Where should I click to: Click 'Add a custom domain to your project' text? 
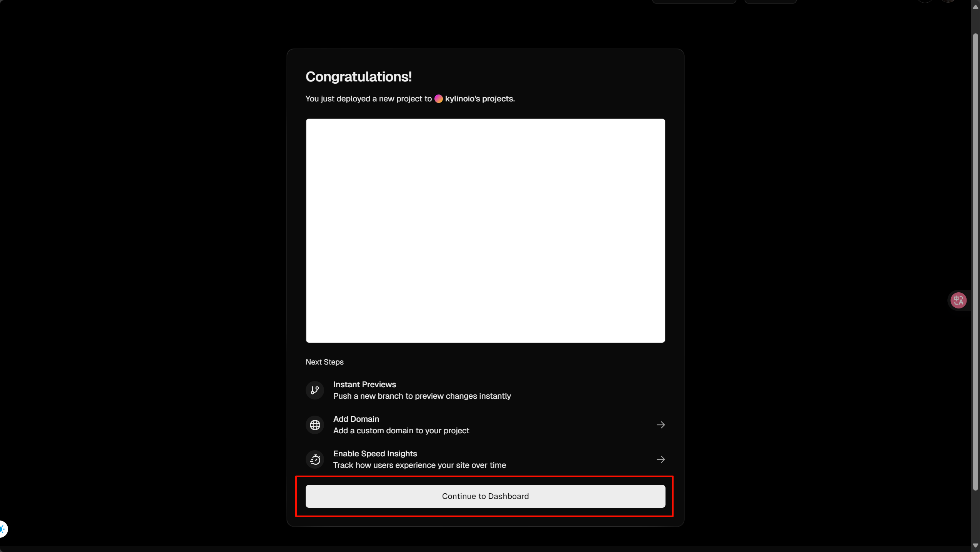pyautogui.click(x=401, y=431)
